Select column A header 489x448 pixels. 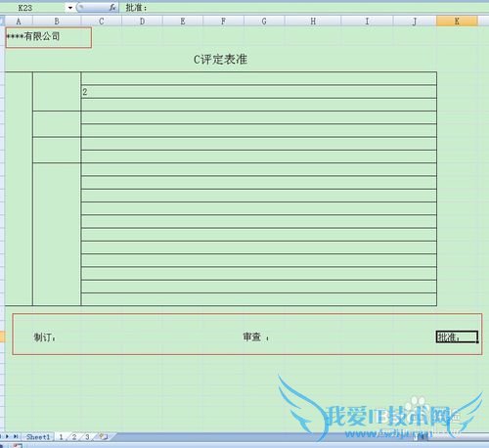[19, 22]
